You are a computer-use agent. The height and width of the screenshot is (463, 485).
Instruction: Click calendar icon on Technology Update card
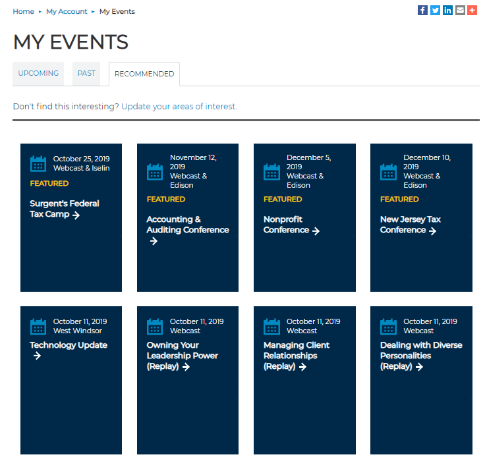(38, 326)
